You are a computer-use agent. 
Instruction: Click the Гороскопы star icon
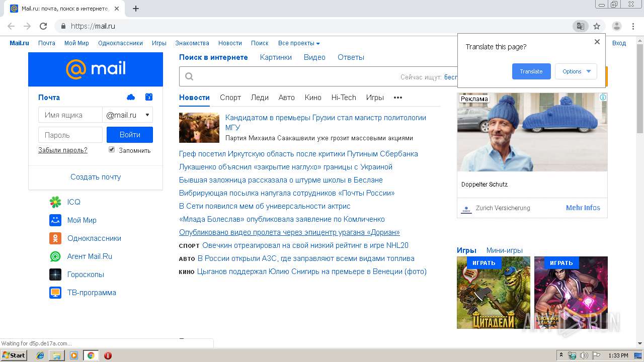55,275
